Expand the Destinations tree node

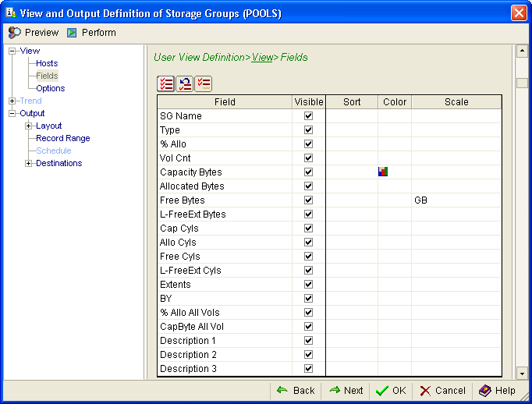(x=28, y=163)
